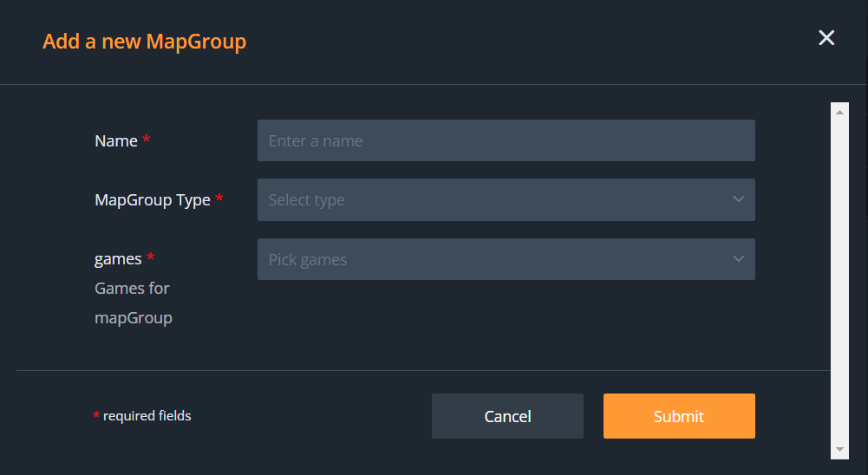The image size is (868, 475).
Task: Click the red asterisk beside games
Action: 151,257
